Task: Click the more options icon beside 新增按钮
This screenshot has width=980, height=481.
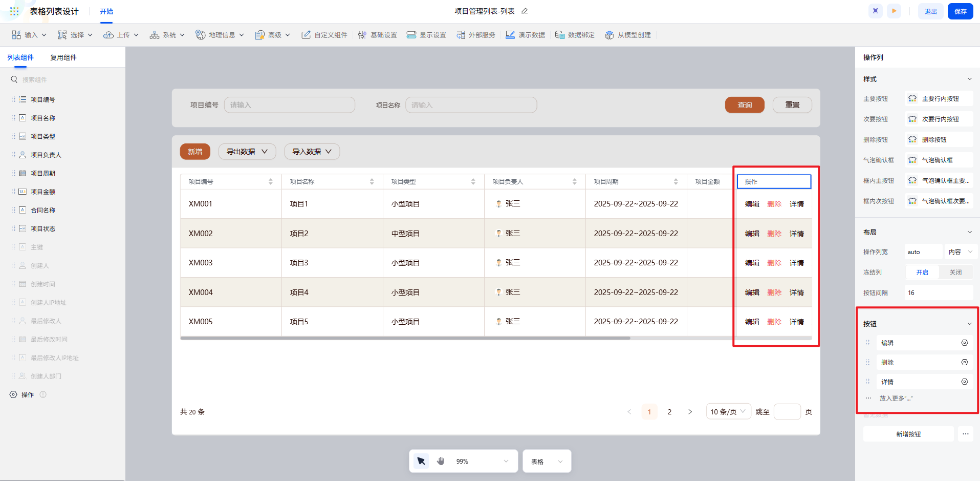Action: coord(965,434)
